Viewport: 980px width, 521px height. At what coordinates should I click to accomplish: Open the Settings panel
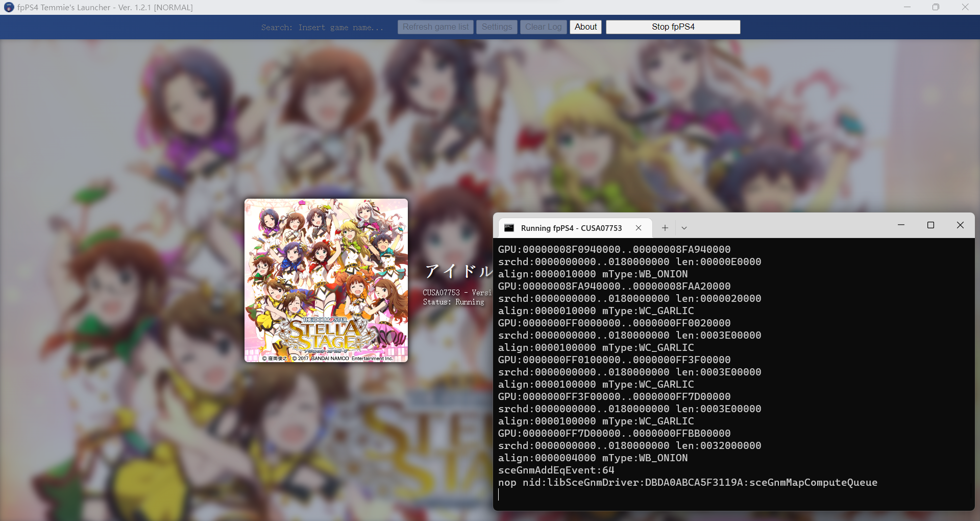(x=496, y=27)
